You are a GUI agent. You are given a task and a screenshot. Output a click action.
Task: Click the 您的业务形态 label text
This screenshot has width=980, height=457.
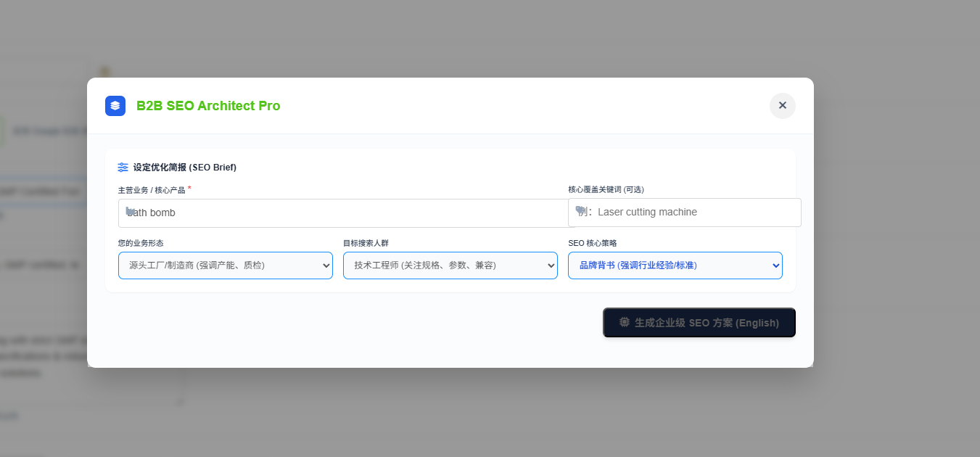141,243
